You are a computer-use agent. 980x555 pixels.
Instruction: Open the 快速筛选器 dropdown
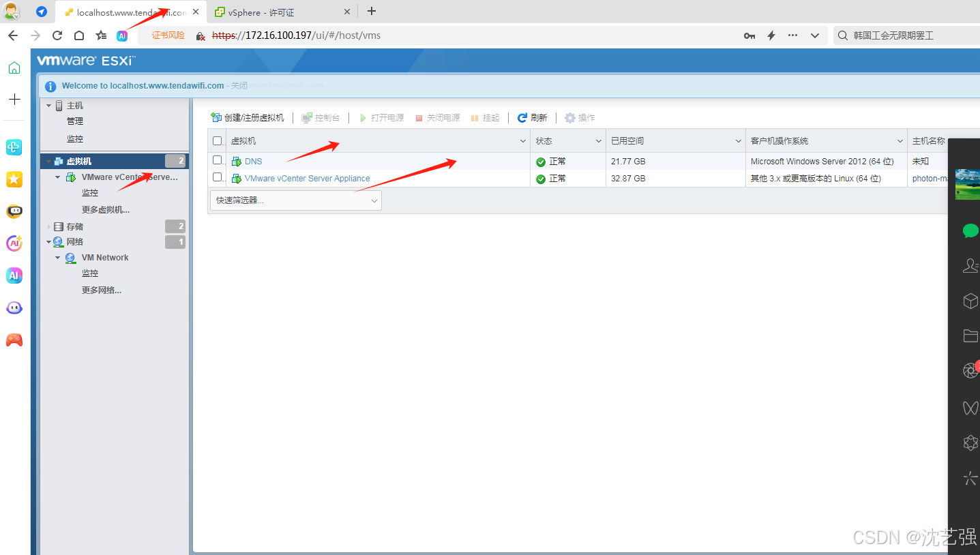(296, 200)
